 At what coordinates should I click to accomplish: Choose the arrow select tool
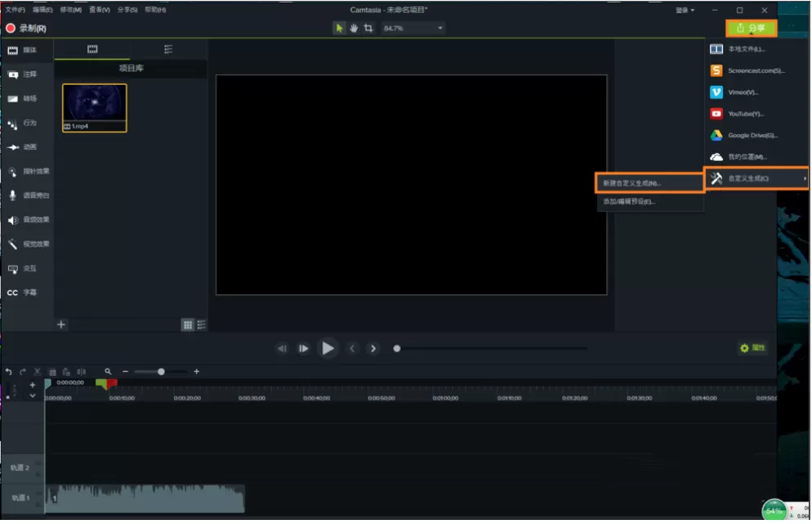pyautogui.click(x=339, y=28)
